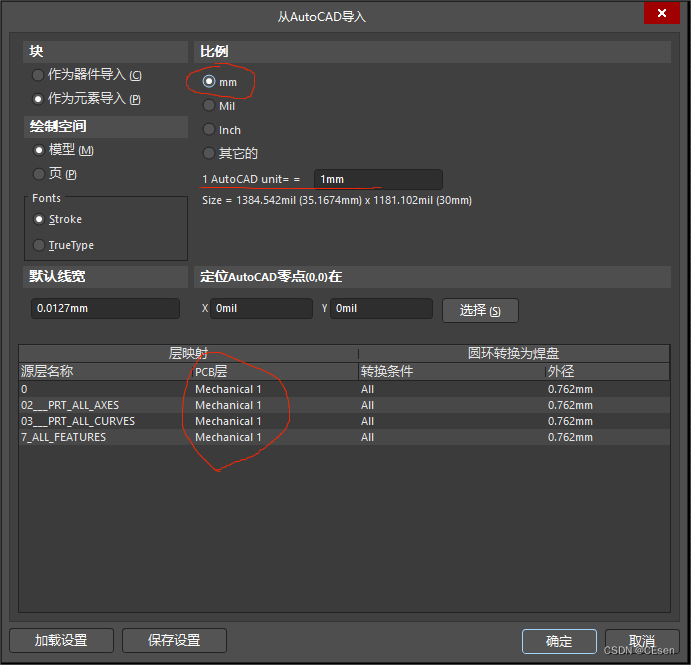
Task: Click the AutoCAD unit value field
Action: pos(378,179)
